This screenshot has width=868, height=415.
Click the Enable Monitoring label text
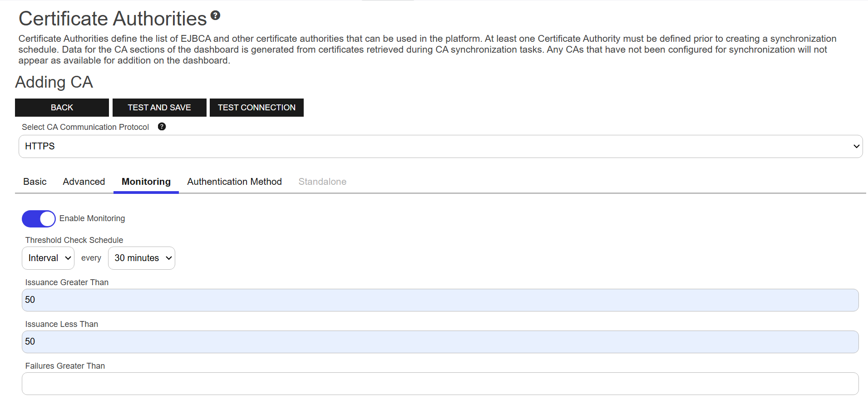click(92, 218)
